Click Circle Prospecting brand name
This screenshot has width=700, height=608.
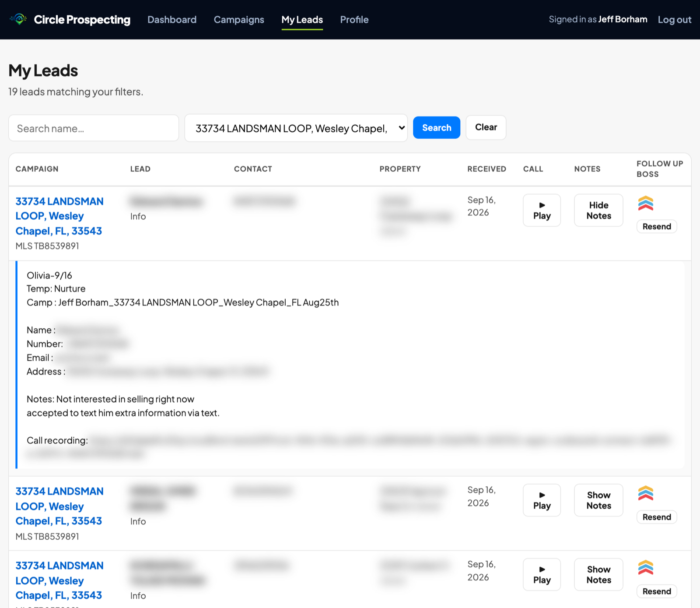pos(82,20)
